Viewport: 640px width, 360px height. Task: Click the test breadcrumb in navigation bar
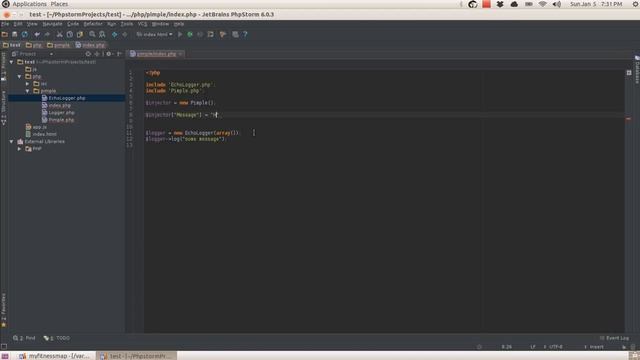click(12, 45)
